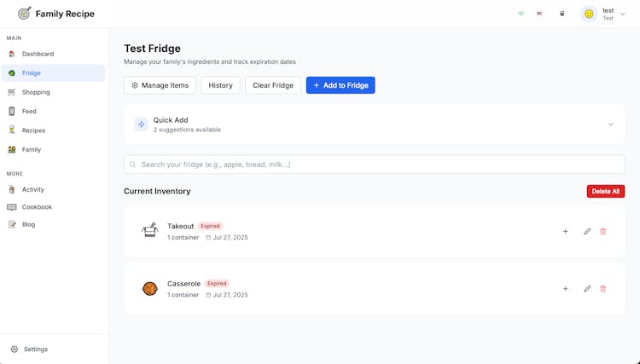The width and height of the screenshot is (640, 364).
Task: Open Settings at the sidebar bottom
Action: tap(36, 350)
